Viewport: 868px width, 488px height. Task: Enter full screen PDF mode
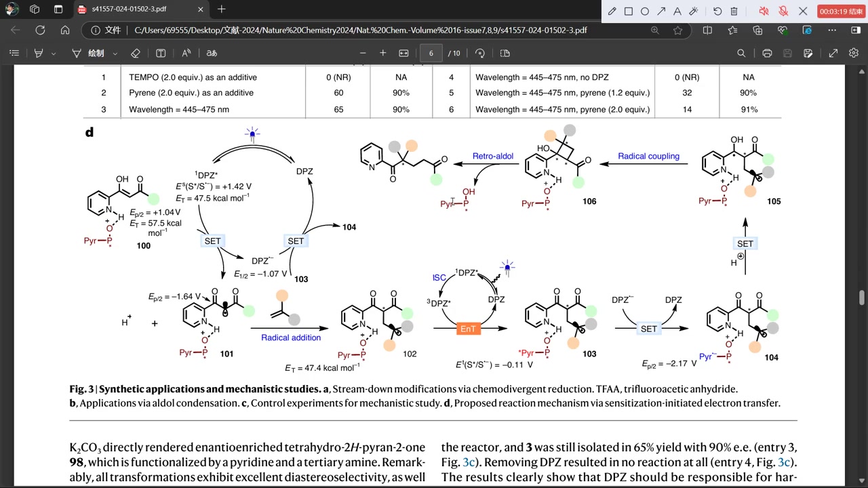tap(833, 53)
